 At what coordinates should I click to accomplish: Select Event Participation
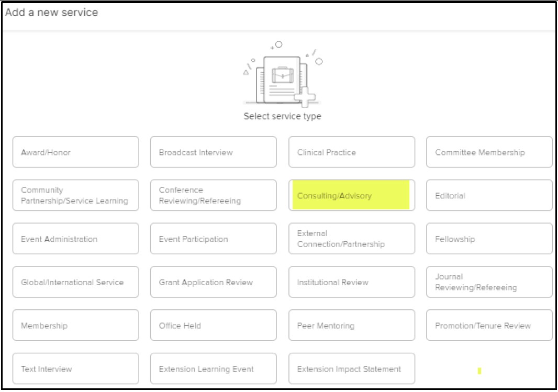pyautogui.click(x=214, y=238)
